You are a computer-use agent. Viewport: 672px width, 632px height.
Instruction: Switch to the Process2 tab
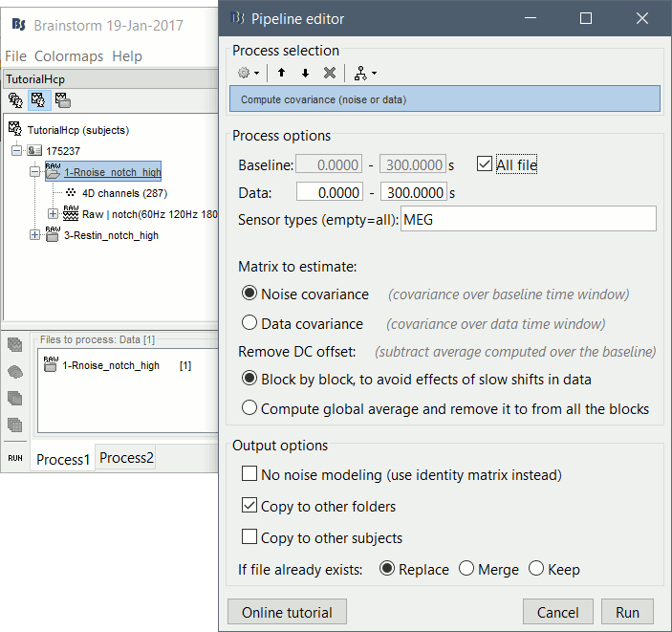[x=126, y=458]
